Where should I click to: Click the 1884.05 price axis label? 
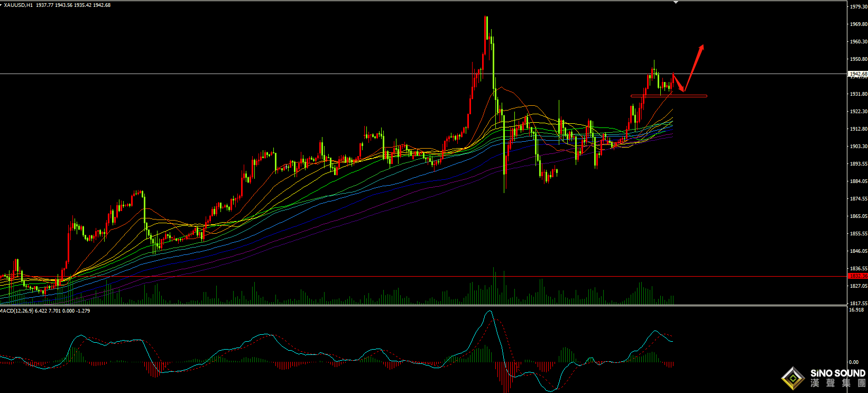point(858,181)
